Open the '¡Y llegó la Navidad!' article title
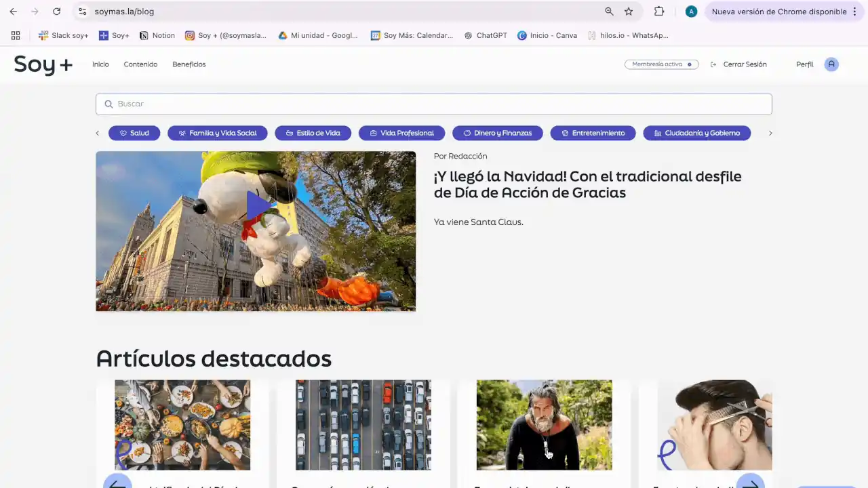The width and height of the screenshot is (868, 488). 588,184
